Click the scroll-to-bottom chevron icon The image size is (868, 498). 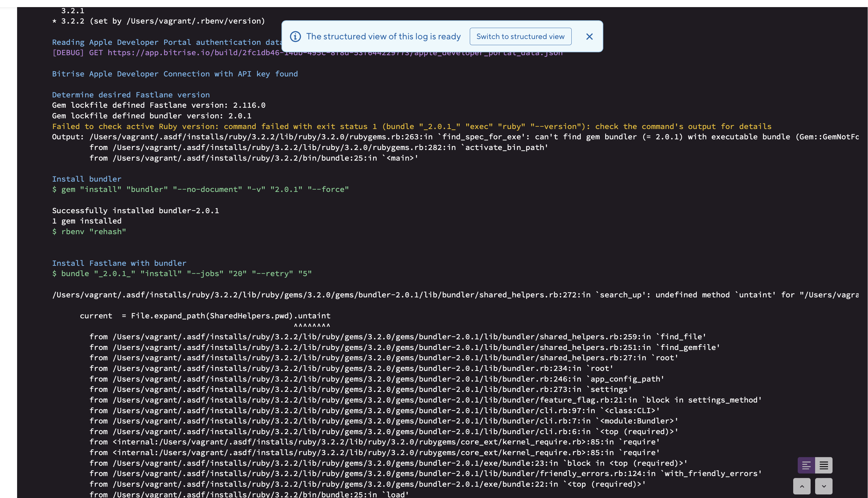coord(824,486)
